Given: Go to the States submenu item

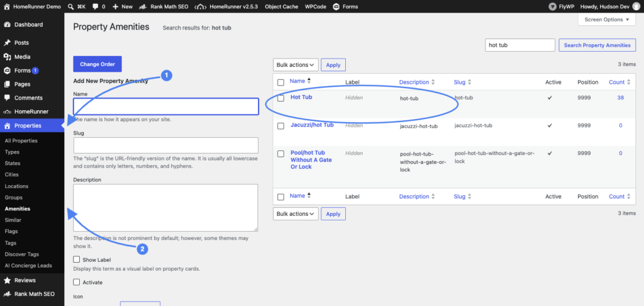Looking at the screenshot, I should (x=13, y=163).
